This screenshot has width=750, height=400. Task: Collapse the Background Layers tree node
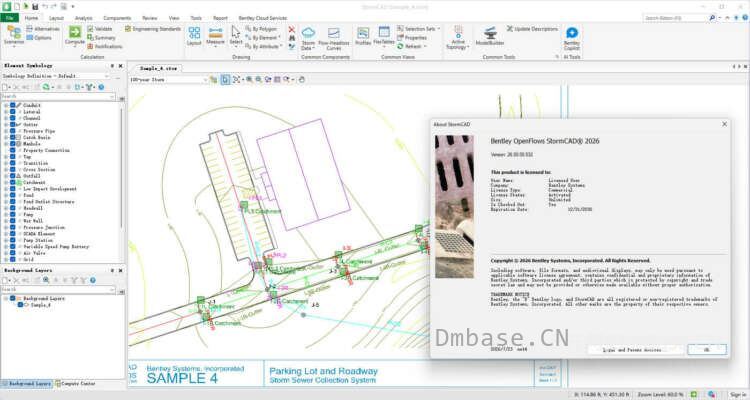pos(6,298)
